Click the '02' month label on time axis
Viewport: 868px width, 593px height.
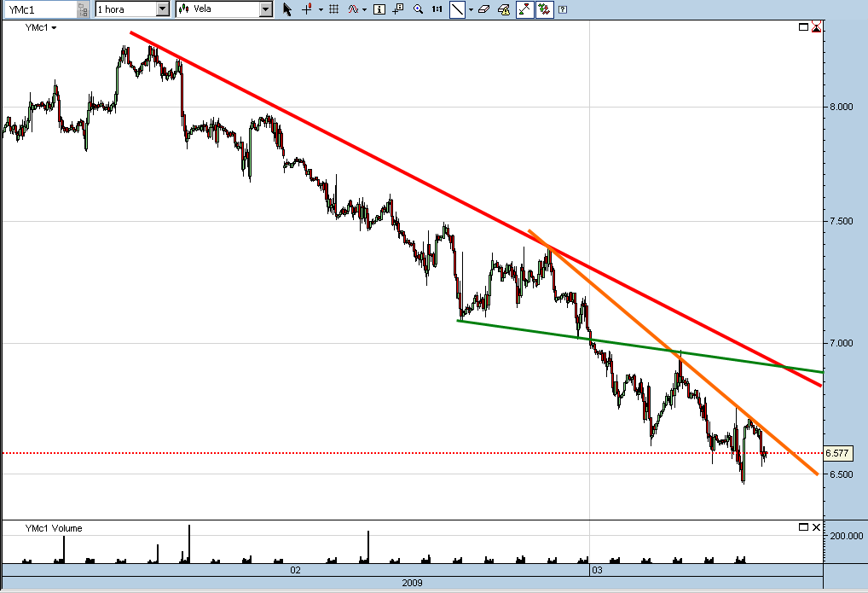pyautogui.click(x=296, y=570)
